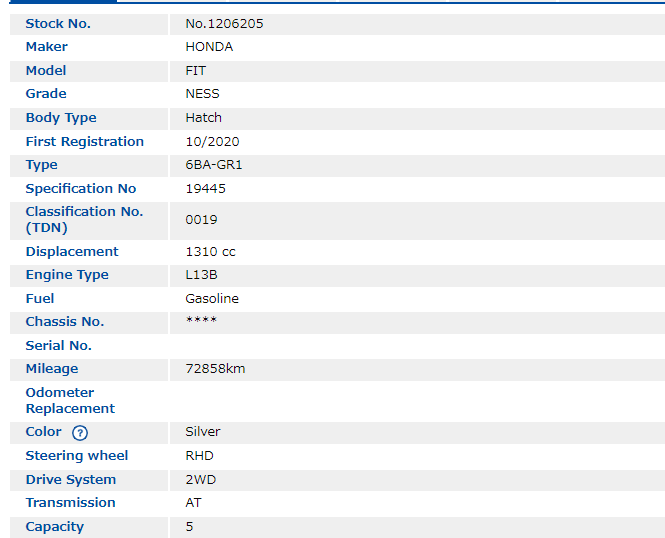Select the NESS grade value
Viewport: 665px width, 538px height.
202,94
